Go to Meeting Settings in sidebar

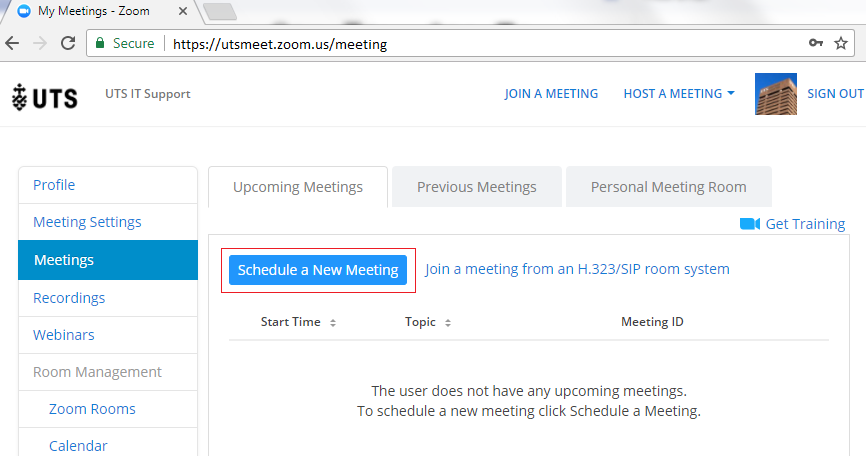87,222
